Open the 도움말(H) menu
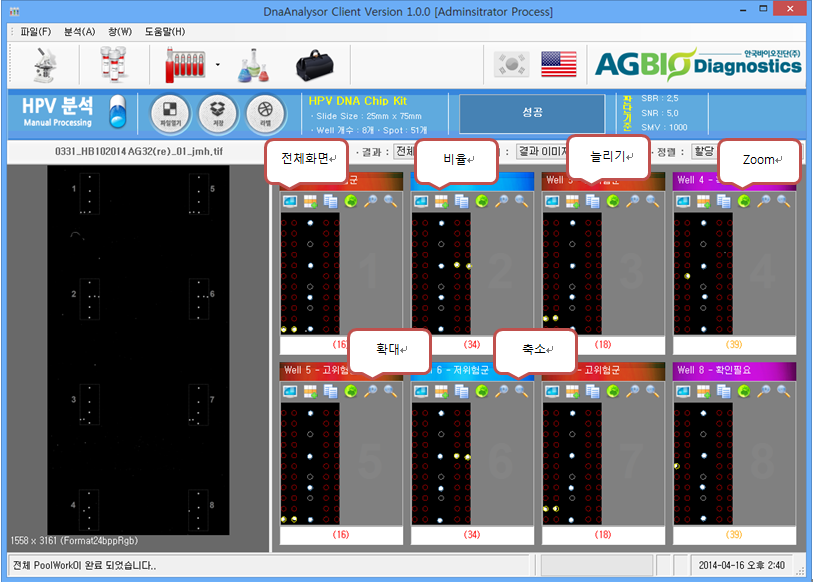This screenshot has height=582, width=813. [x=164, y=32]
